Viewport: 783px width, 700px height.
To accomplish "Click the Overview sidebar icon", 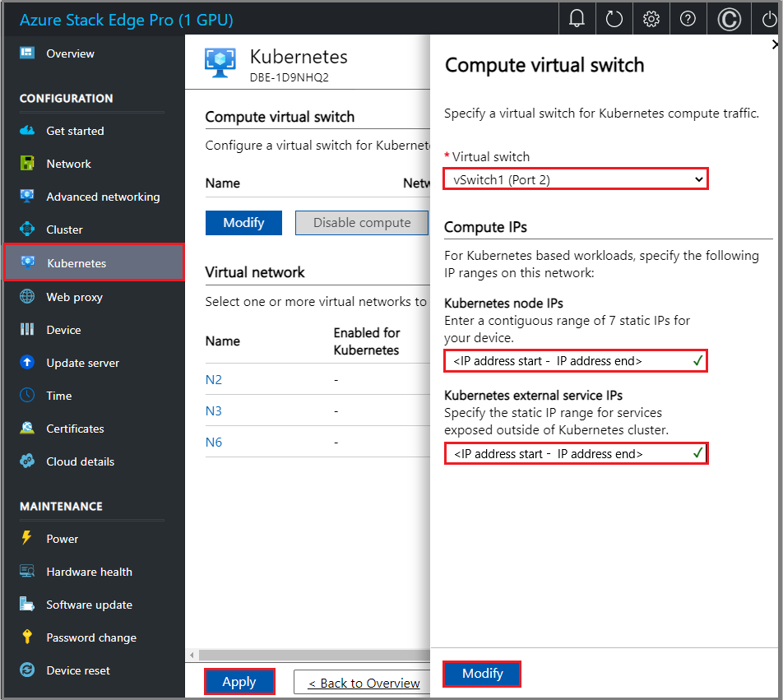I will pos(27,53).
